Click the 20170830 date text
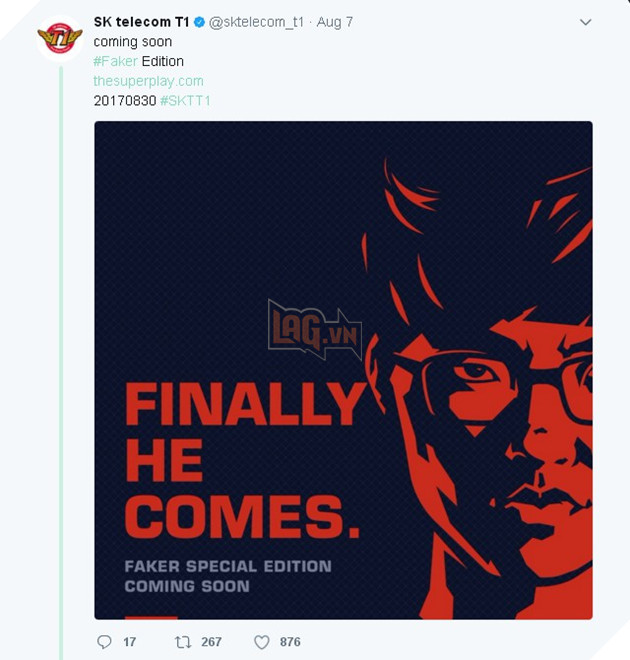The width and height of the screenshot is (630, 660). (x=124, y=101)
